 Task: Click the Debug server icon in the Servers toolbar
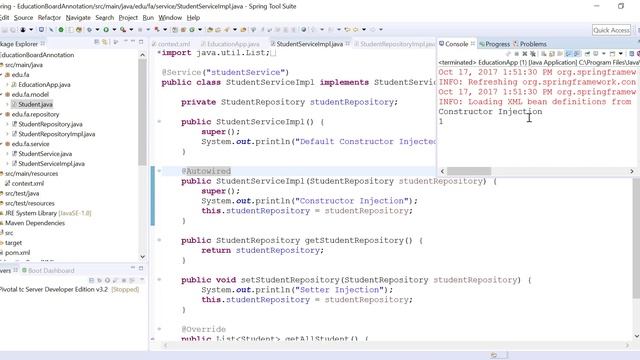click(x=99, y=280)
